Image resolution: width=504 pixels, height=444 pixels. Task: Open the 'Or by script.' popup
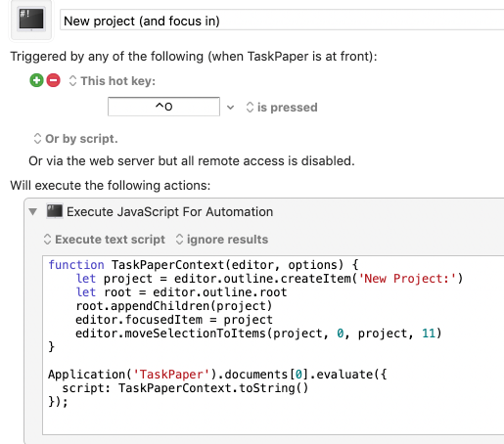click(75, 139)
